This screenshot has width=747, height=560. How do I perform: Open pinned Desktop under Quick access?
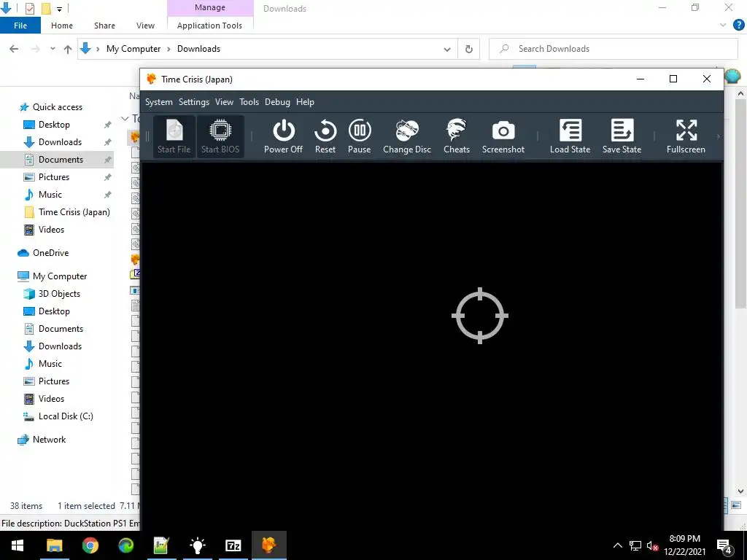[x=54, y=125]
